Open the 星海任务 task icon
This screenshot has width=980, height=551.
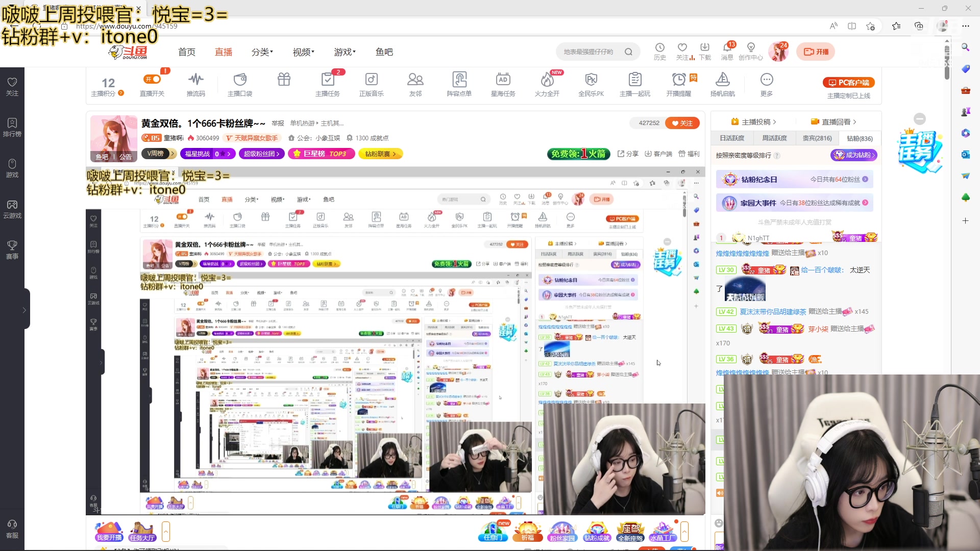503,83
